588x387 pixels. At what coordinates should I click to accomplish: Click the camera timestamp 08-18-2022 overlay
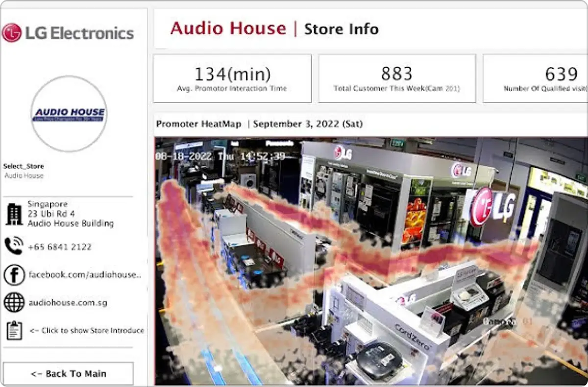220,156
